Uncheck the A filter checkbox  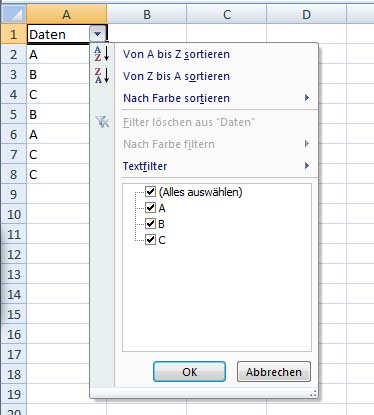click(151, 208)
